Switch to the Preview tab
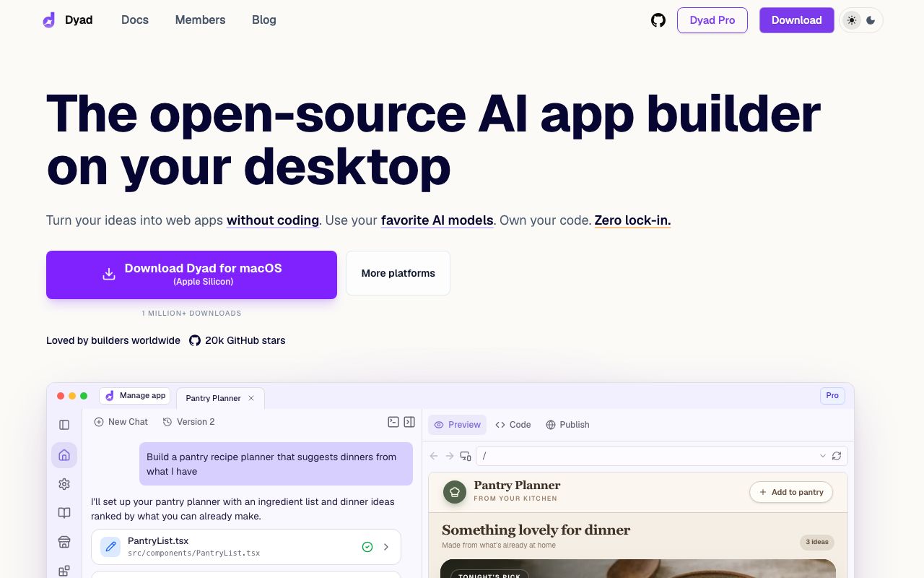924x578 pixels. (457, 425)
